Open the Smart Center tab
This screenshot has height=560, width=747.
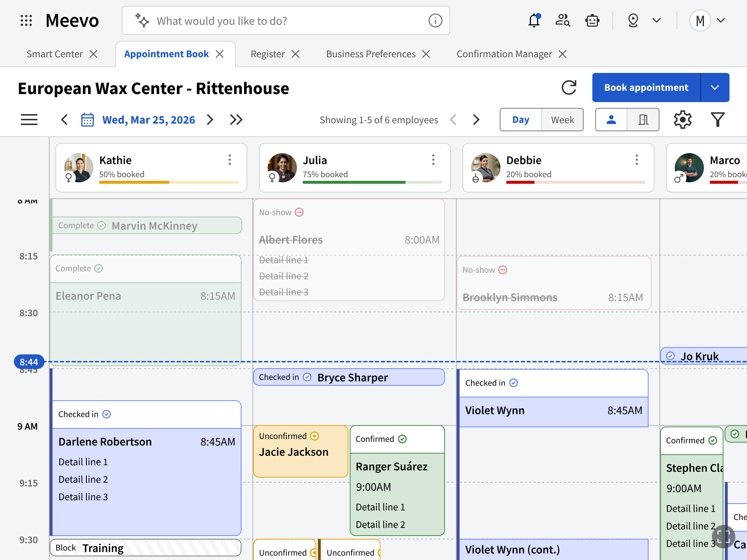point(55,54)
